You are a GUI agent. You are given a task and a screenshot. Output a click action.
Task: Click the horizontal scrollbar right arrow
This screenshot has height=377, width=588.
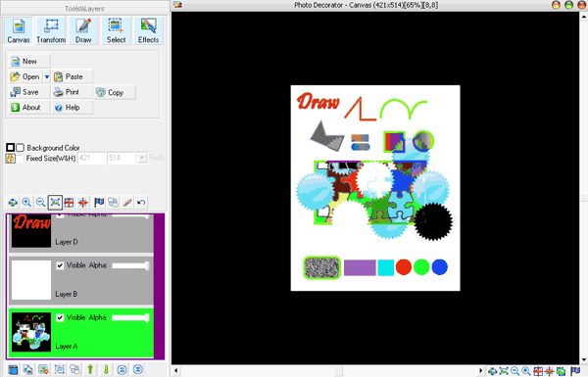481,371
